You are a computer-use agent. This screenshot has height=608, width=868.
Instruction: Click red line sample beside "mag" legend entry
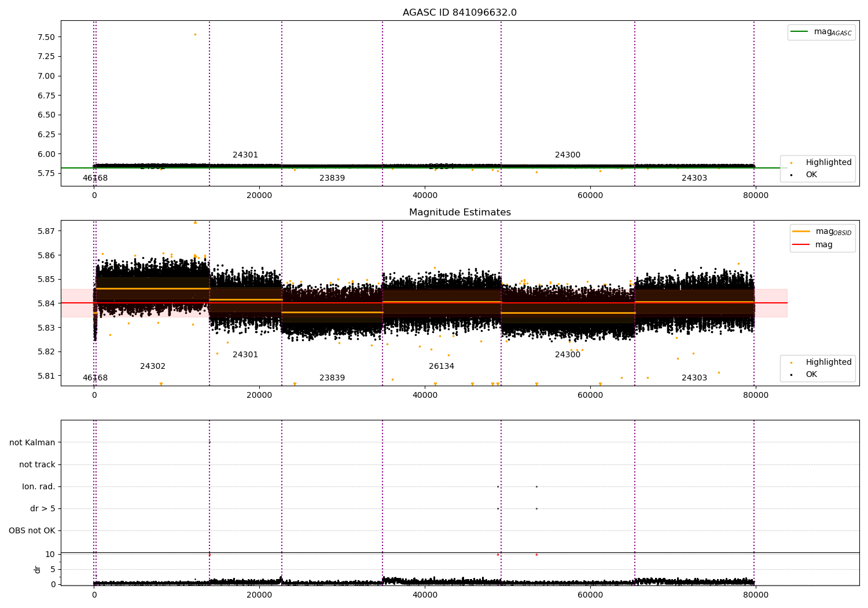(801, 245)
